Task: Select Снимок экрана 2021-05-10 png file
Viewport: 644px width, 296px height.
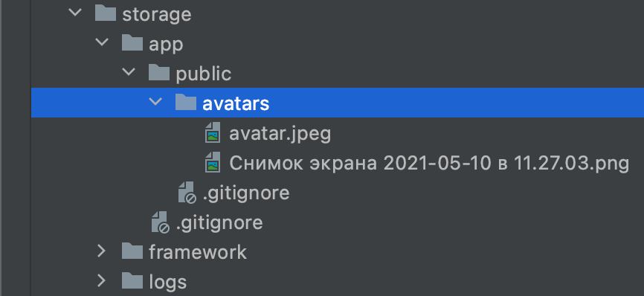Action: (429, 164)
